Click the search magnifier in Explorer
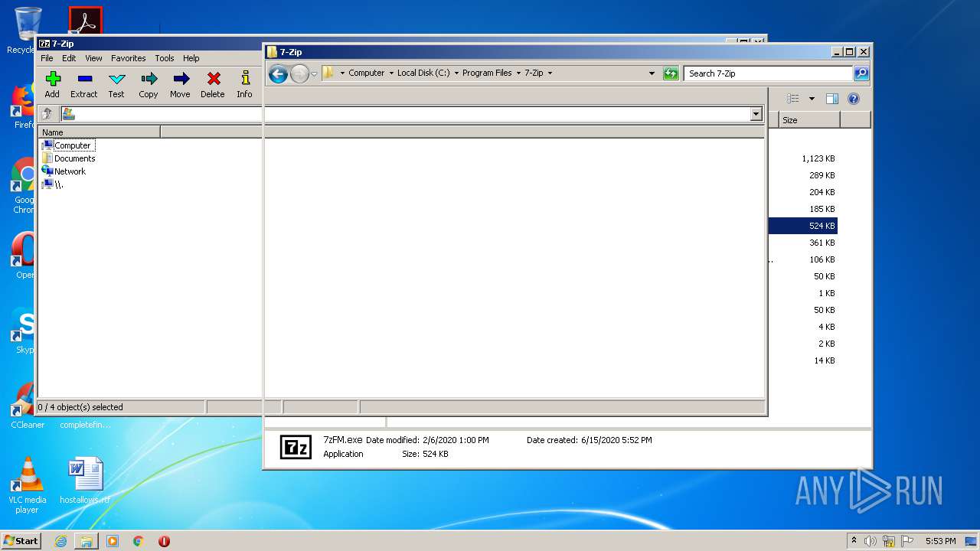980x551 pixels. (x=861, y=73)
